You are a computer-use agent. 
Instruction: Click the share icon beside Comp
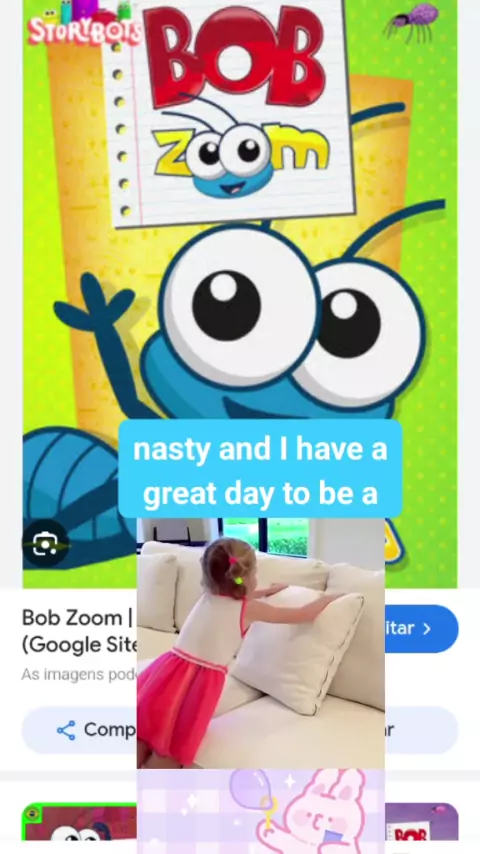[66, 730]
